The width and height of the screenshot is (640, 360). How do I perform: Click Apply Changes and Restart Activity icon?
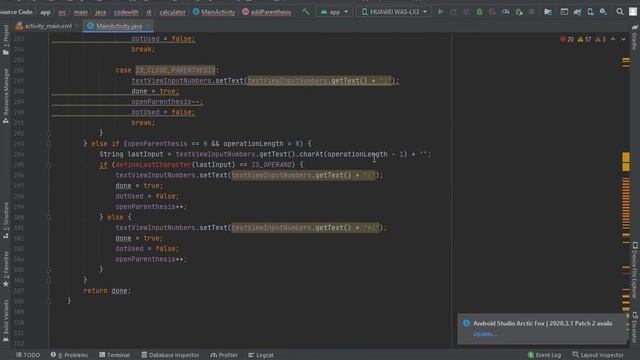[453, 12]
